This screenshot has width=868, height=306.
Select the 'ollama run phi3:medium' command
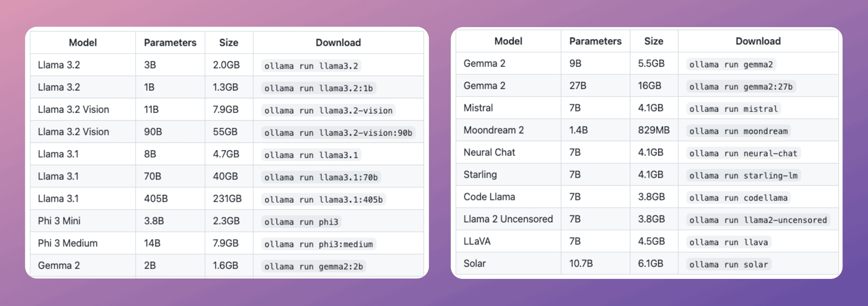click(319, 244)
